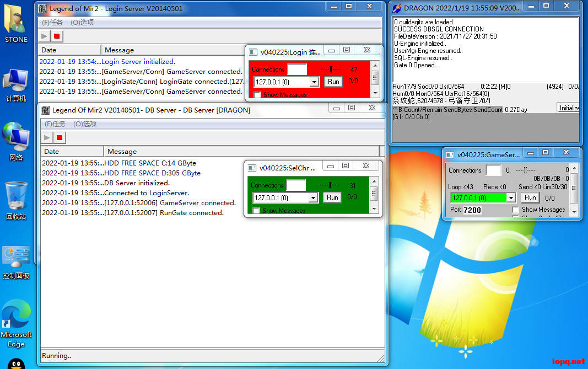Click the play icon in DB Server toolbar
This screenshot has height=369, width=588.
(47, 137)
